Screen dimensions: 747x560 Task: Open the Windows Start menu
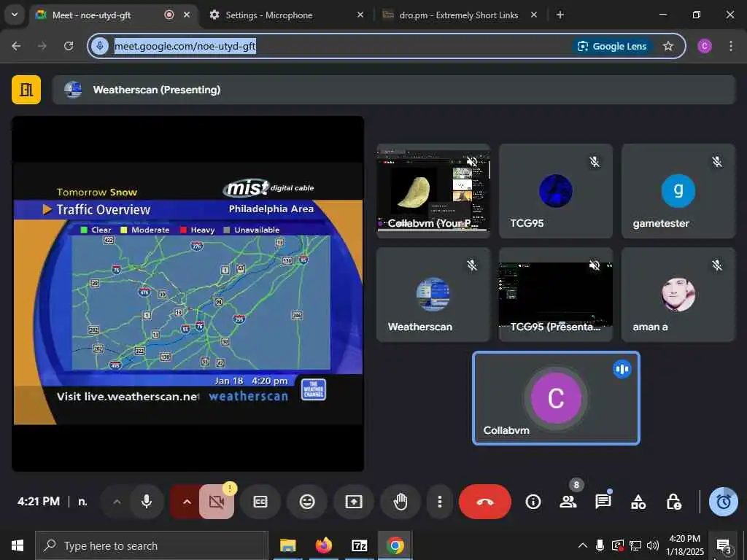tap(18, 545)
